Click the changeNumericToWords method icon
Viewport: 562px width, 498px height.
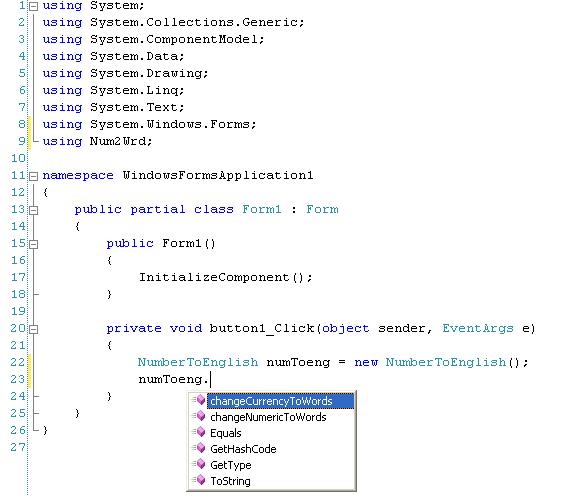click(x=199, y=416)
